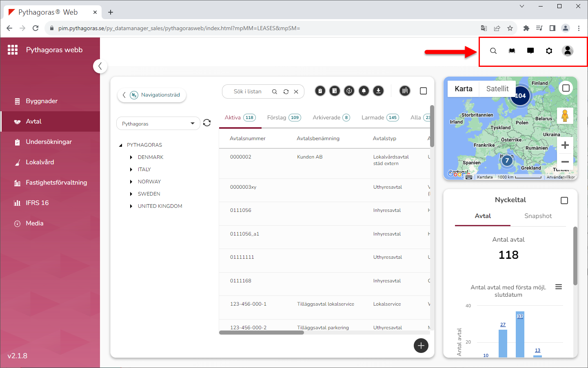588x368 pixels.
Task: Click the notification bell icon above list
Action: click(364, 91)
